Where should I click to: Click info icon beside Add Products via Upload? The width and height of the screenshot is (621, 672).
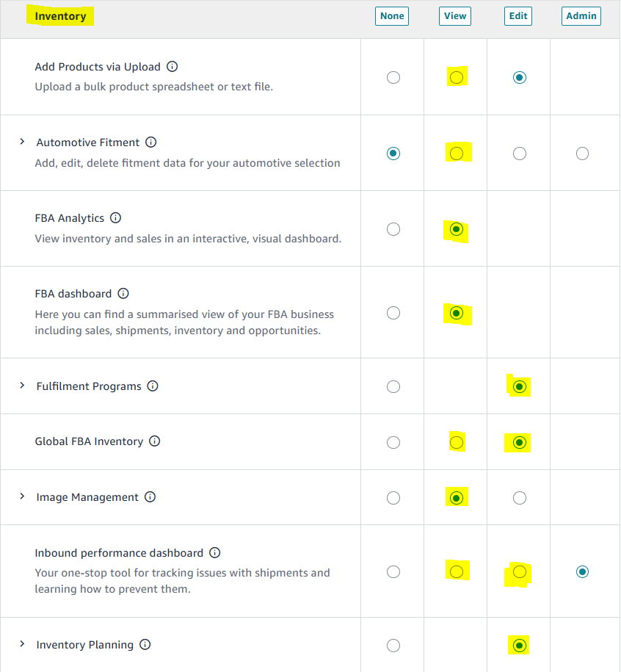pyautogui.click(x=172, y=67)
